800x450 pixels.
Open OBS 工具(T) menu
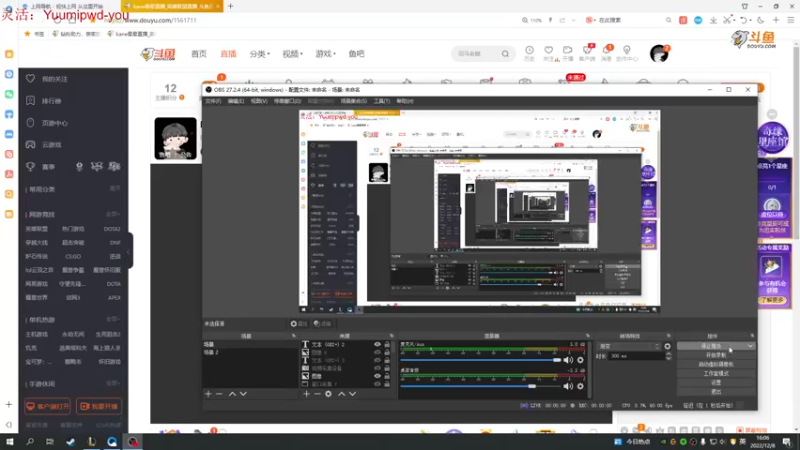[x=381, y=101]
